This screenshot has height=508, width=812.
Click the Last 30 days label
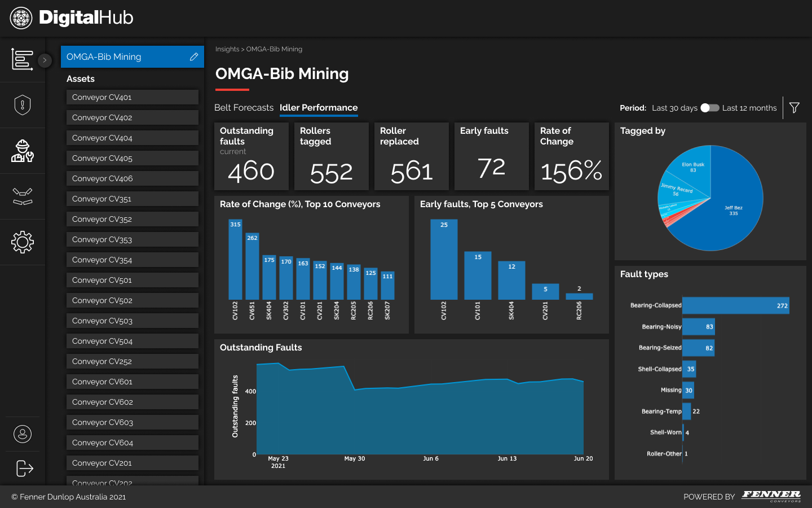pyautogui.click(x=674, y=108)
